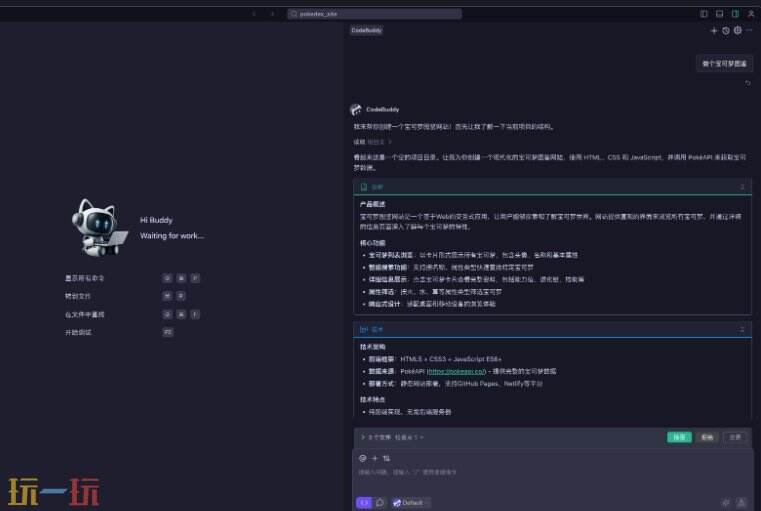This screenshot has width=761, height=511.
Task: Open the checkpoint dropdown beside files count
Action: [x=409, y=437]
